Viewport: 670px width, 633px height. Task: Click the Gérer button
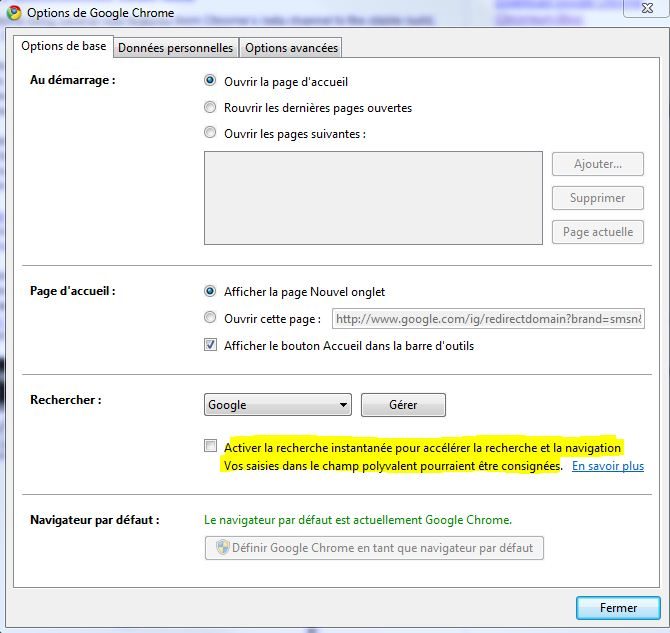[x=403, y=405]
